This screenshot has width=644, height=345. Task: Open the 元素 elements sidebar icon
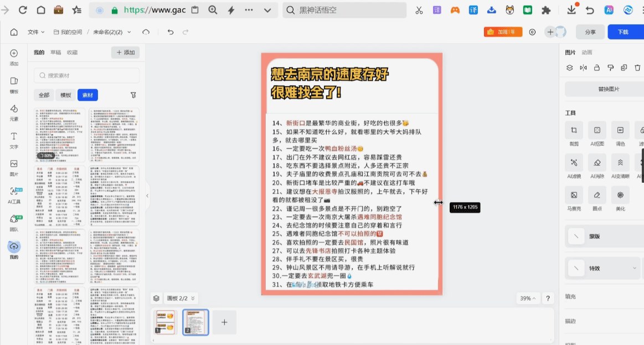pyautogui.click(x=14, y=112)
